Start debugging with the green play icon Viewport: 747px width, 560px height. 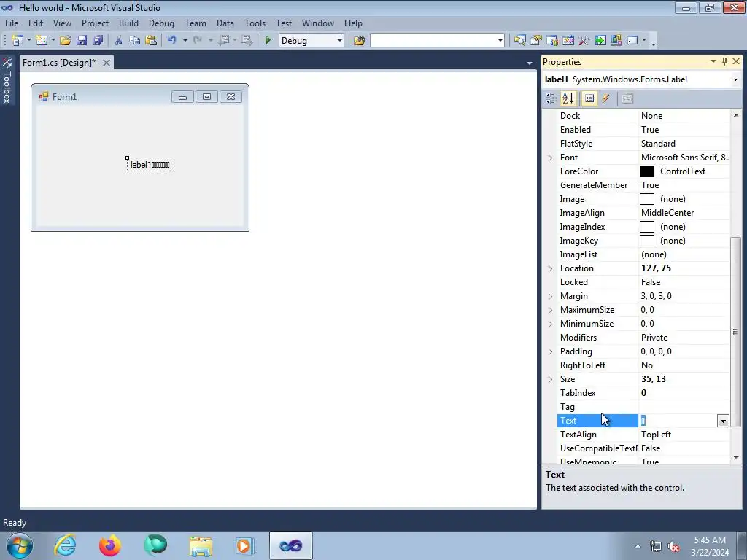click(x=268, y=41)
